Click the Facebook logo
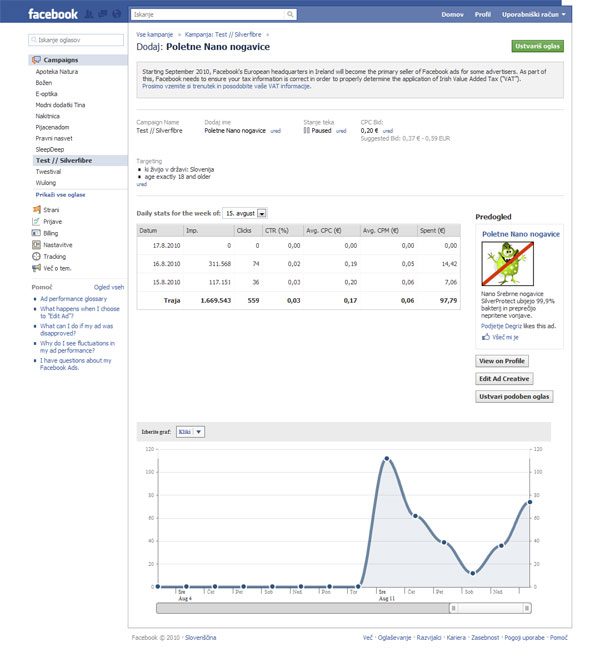 53,14
